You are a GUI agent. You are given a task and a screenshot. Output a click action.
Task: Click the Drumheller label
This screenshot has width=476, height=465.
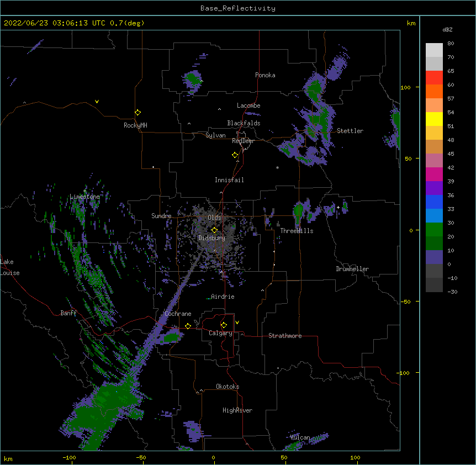pyautogui.click(x=352, y=269)
